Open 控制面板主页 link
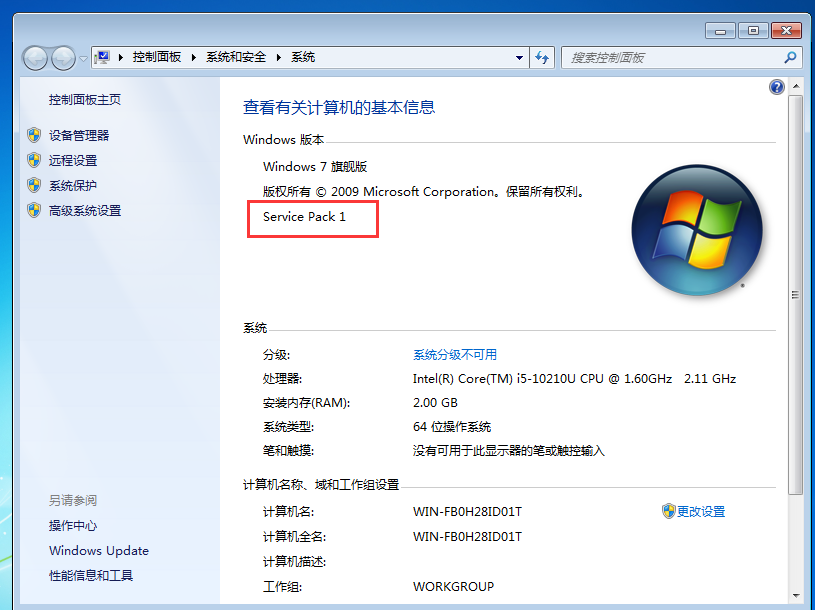 tap(85, 99)
